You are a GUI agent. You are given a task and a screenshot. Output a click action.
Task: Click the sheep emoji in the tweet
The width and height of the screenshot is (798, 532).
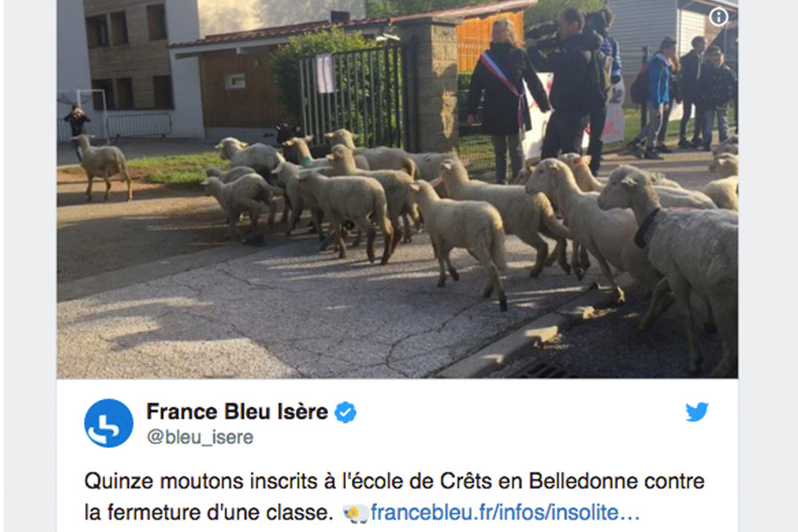356,513
